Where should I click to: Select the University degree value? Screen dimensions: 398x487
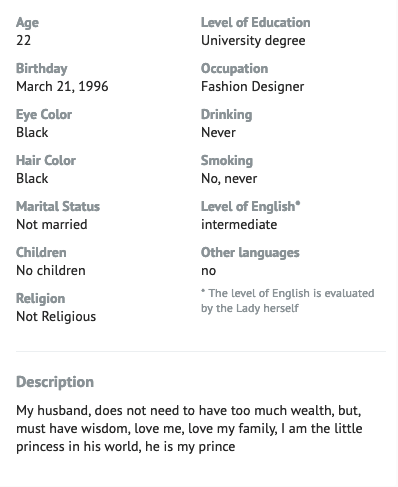pyautogui.click(x=253, y=41)
